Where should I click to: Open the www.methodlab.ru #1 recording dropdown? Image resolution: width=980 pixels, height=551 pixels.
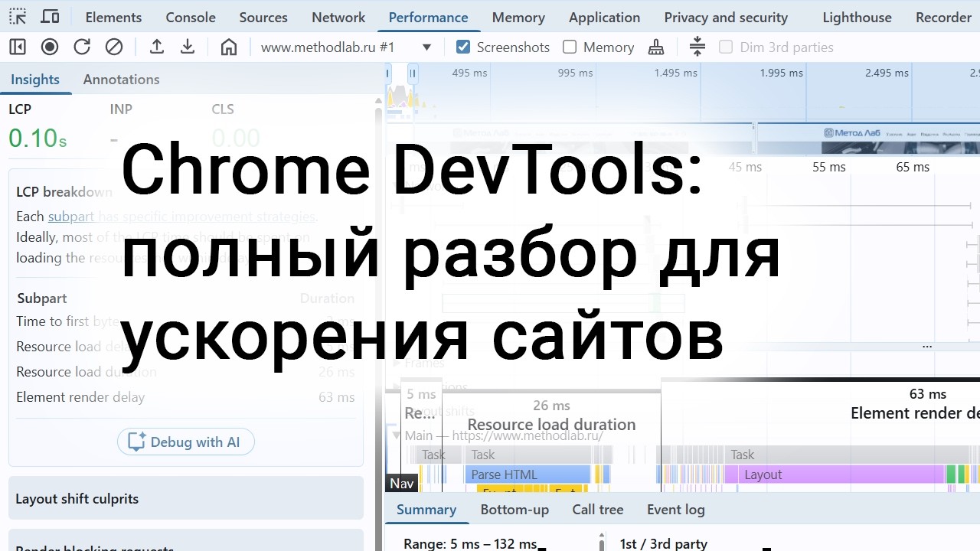pyautogui.click(x=346, y=47)
